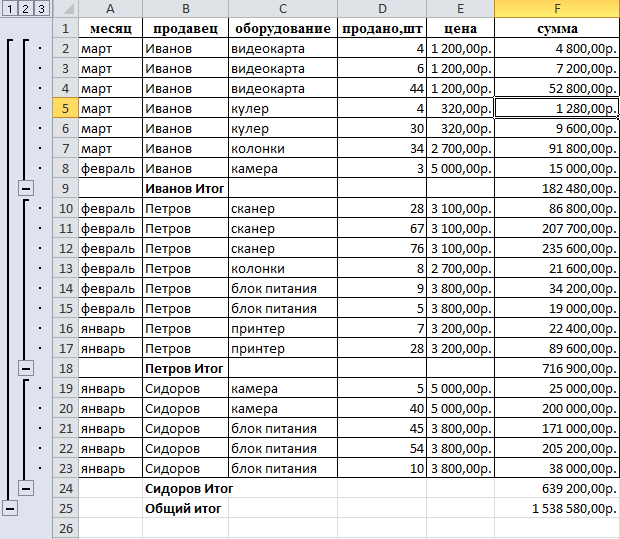Click 'февраль' in row 8
The image size is (620, 539).
[110, 168]
